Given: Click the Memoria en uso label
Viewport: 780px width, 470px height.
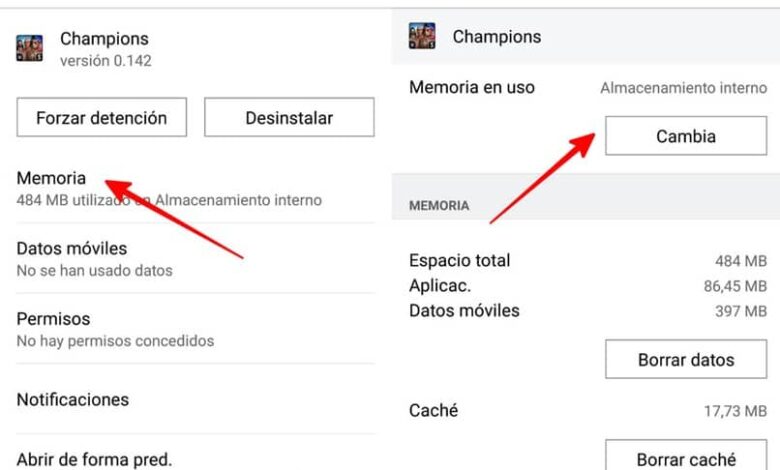Looking at the screenshot, I should pos(472,88).
